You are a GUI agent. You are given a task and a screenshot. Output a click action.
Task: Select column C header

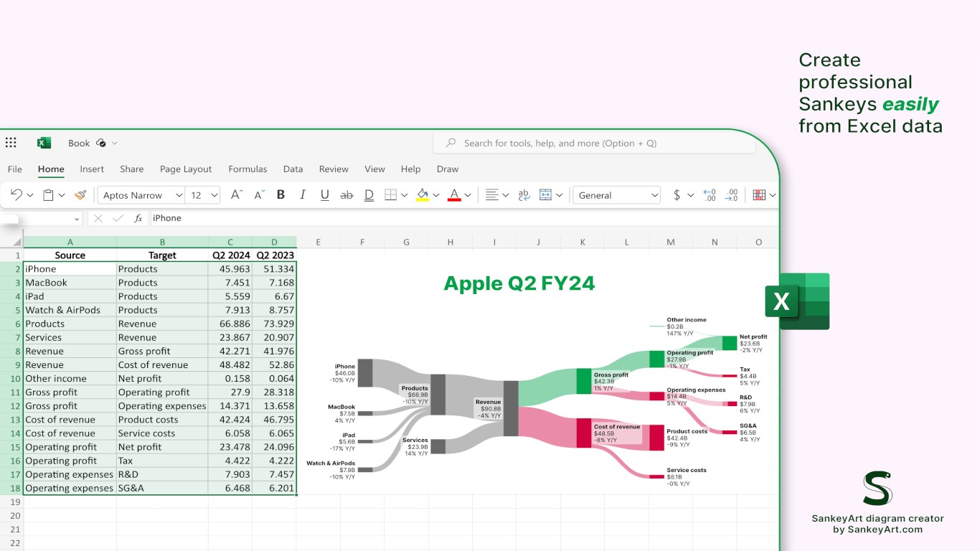[x=230, y=242]
